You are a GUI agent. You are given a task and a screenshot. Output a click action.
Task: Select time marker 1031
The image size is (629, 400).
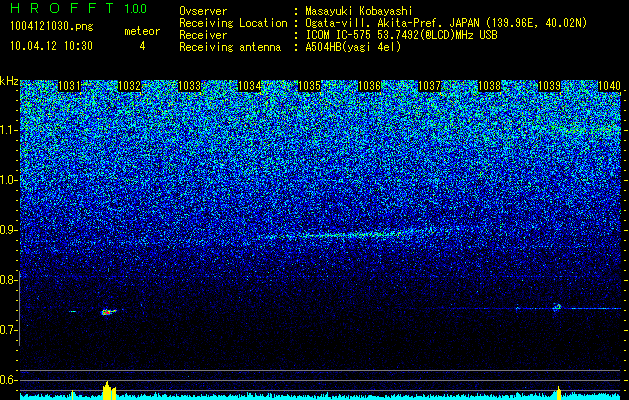click(x=69, y=86)
